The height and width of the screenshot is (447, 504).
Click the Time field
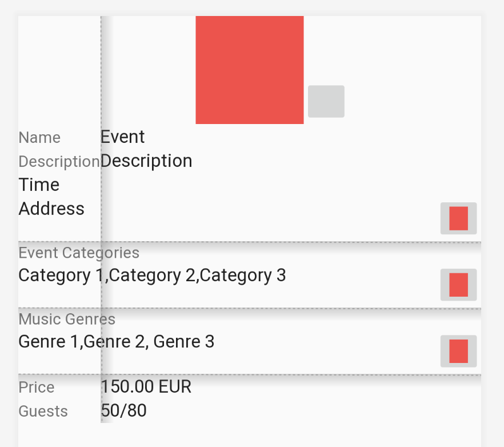tap(39, 185)
